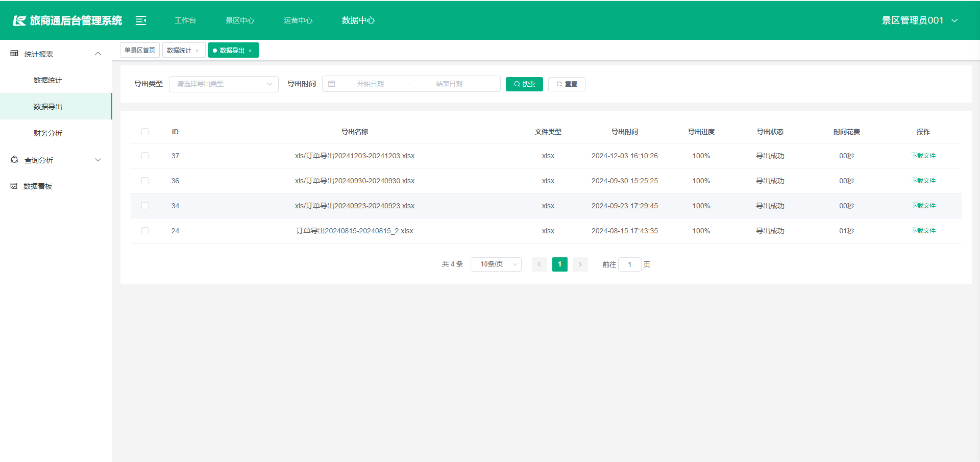This screenshot has height=462, width=980.
Task: Tick the select-all checkbox in table header
Action: (145, 132)
